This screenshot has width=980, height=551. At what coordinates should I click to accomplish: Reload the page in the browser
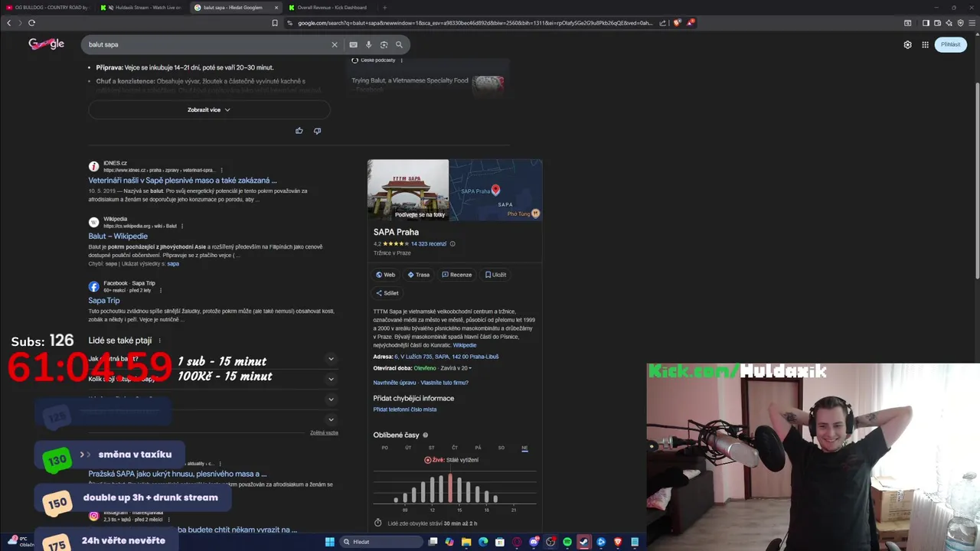coord(31,23)
